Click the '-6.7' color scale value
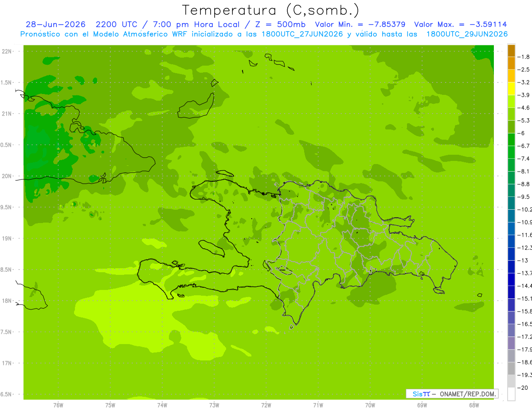 pos(524,146)
